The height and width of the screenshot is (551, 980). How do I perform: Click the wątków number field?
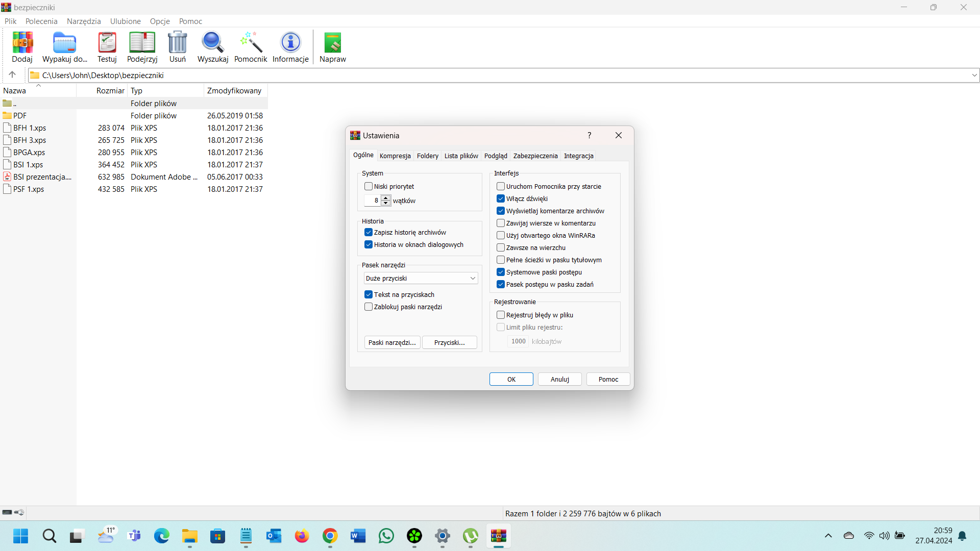point(373,201)
